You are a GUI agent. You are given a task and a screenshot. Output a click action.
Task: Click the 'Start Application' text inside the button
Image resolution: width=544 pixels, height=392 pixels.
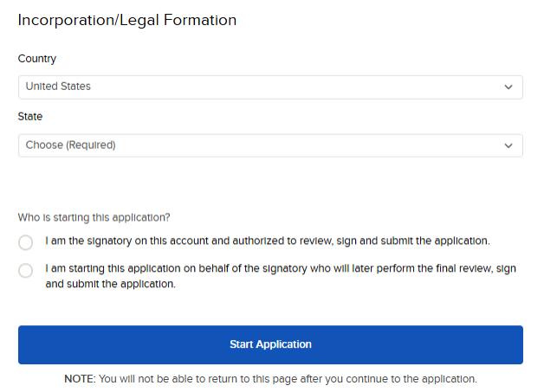coord(270,344)
